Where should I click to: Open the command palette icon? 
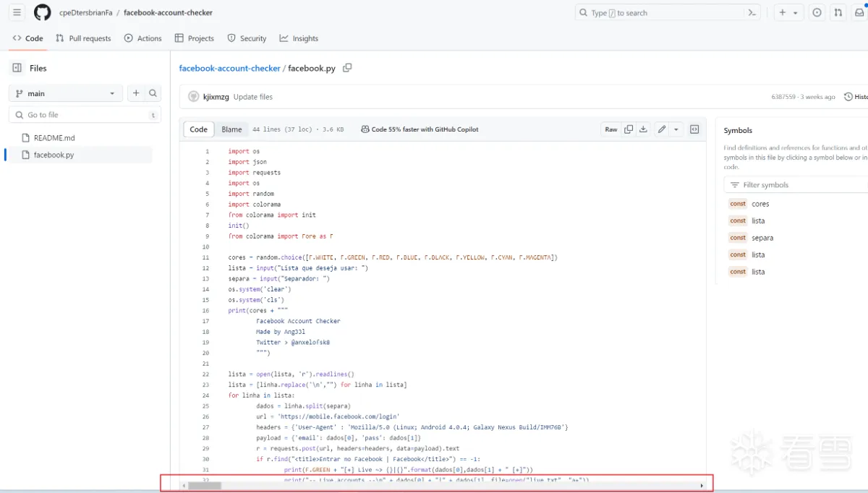[752, 12]
